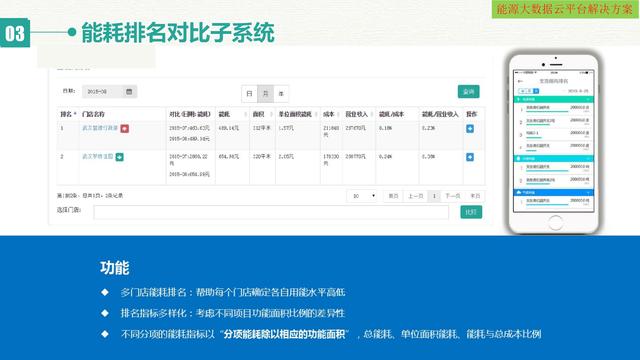Go to 下一页 next page

[x=453, y=196]
